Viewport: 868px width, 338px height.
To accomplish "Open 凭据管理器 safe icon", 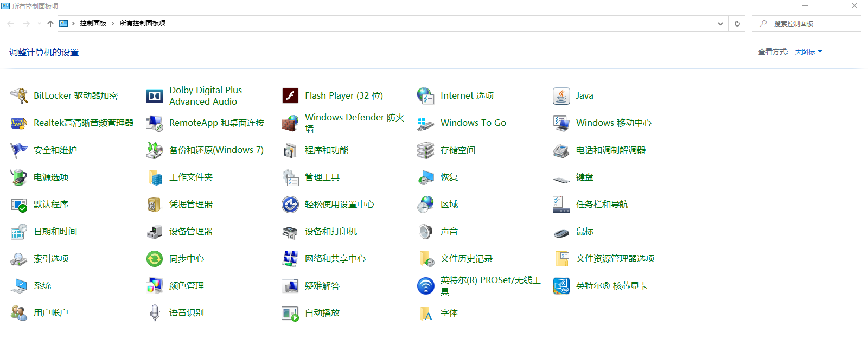I will (x=155, y=205).
